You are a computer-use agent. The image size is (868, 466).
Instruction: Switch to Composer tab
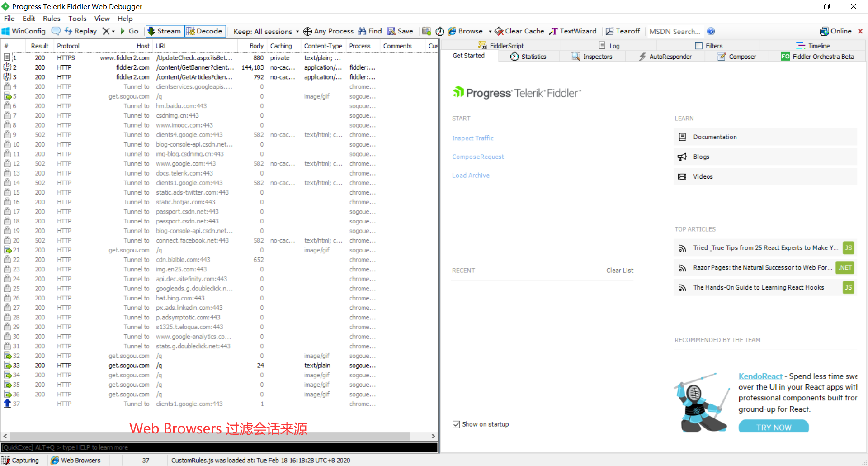click(x=737, y=57)
